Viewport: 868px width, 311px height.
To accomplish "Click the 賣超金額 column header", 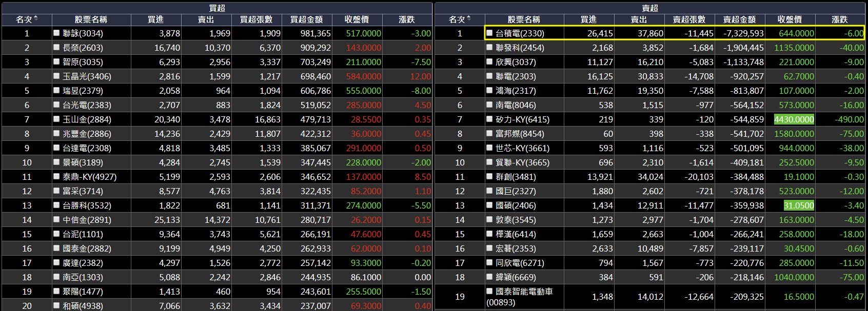I will click(x=740, y=19).
